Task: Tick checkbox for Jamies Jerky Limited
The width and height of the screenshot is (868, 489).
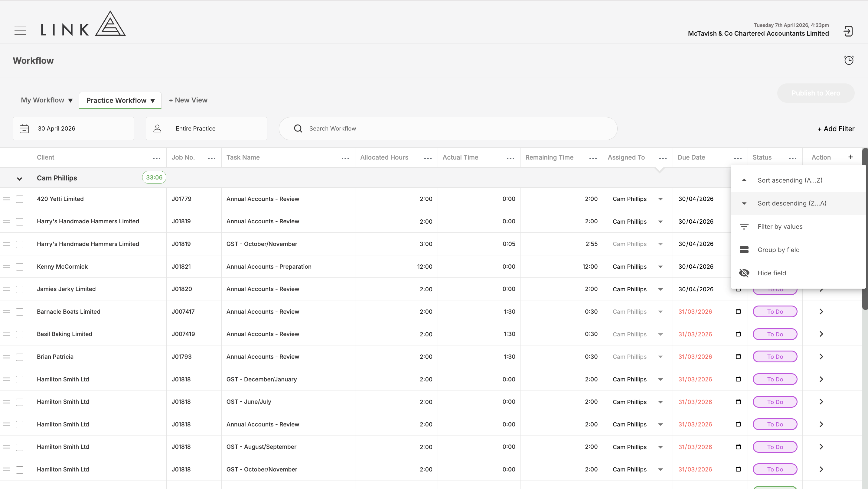Action: click(20, 290)
